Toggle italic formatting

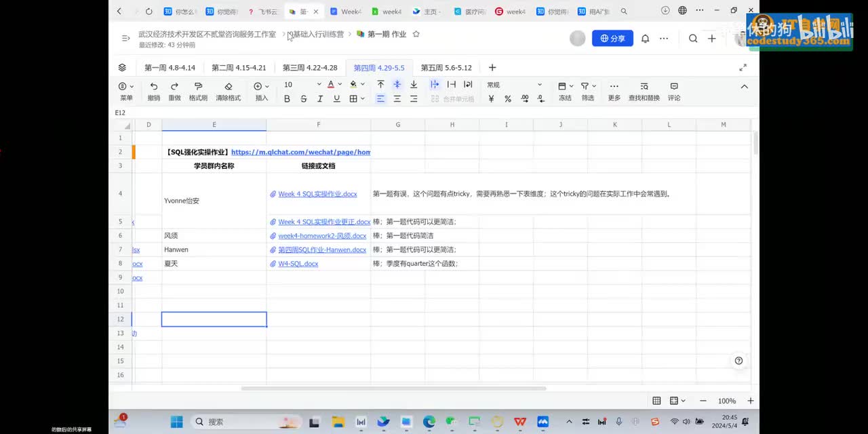coord(320,99)
